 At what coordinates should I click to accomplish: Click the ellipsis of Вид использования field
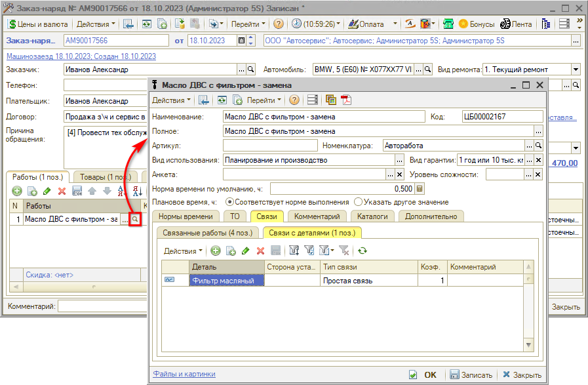(399, 160)
